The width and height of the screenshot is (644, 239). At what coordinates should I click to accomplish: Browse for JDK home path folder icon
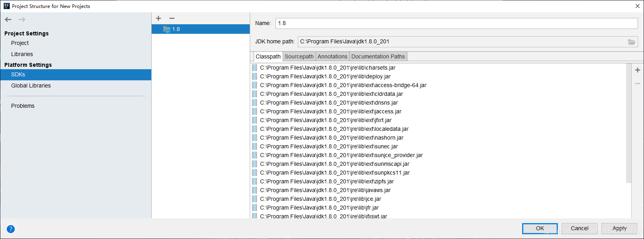632,42
